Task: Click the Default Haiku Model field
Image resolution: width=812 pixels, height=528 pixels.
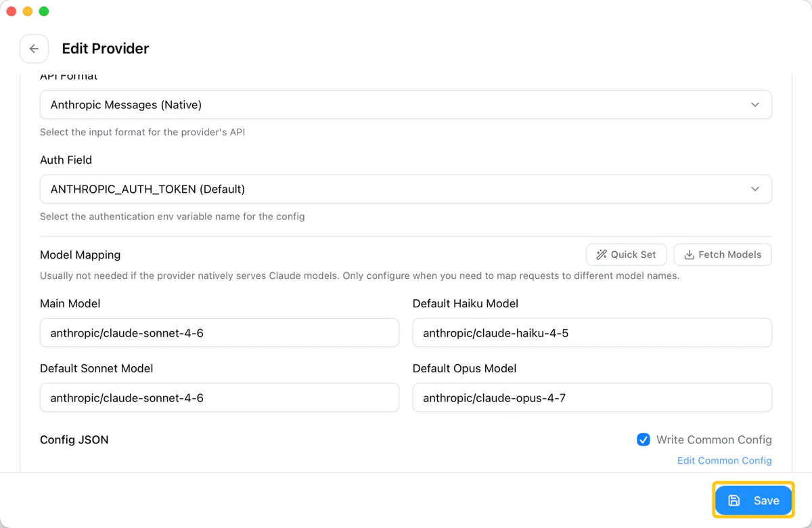Action: [x=592, y=333]
